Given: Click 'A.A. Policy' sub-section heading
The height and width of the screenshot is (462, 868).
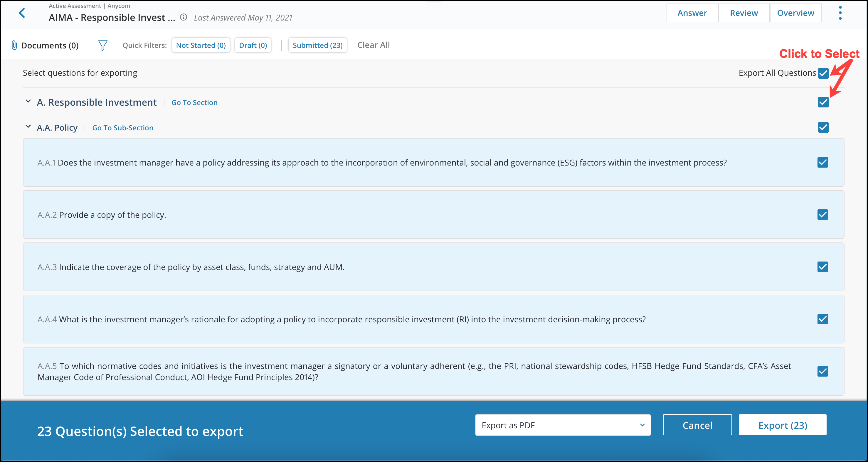Looking at the screenshot, I should [x=57, y=128].
